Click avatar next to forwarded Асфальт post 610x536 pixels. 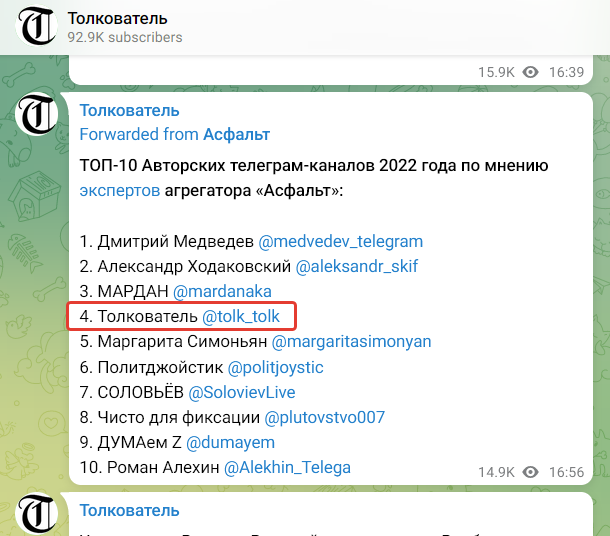pyautogui.click(x=36, y=114)
